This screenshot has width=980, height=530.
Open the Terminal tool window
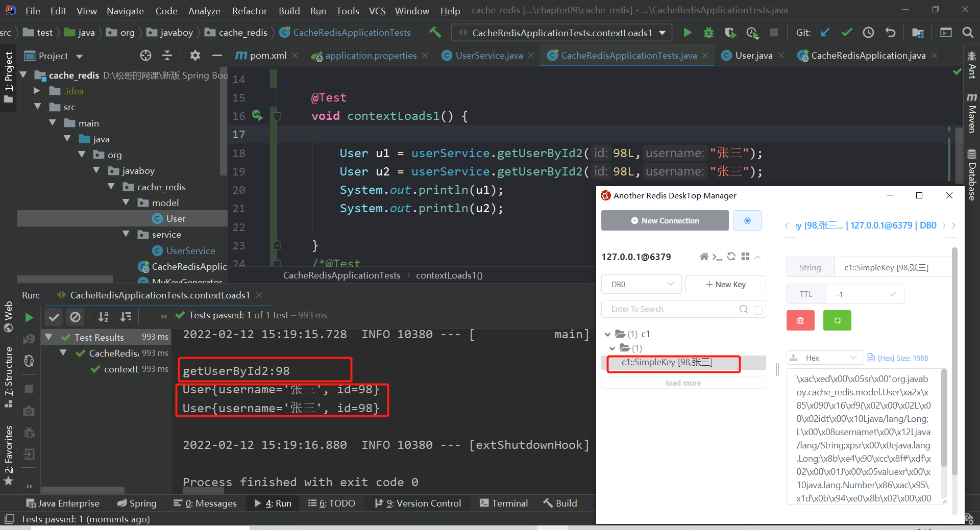[x=504, y=503]
